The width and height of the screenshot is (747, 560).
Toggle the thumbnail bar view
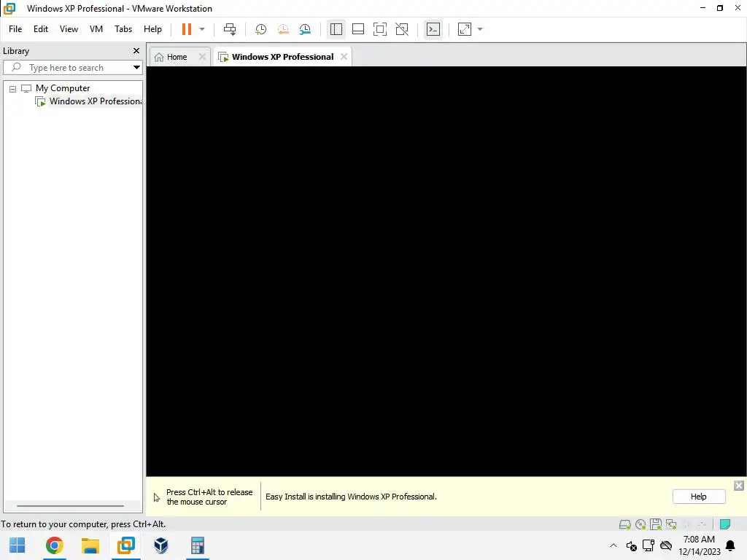tap(357, 29)
